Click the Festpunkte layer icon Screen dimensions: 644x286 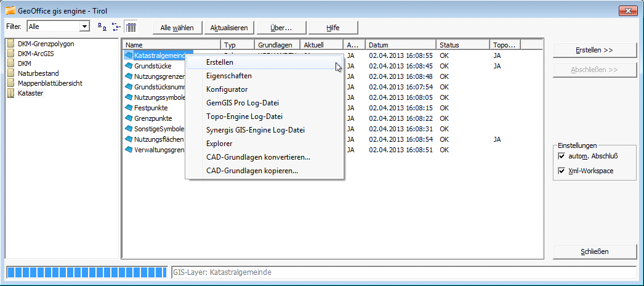[x=129, y=107]
